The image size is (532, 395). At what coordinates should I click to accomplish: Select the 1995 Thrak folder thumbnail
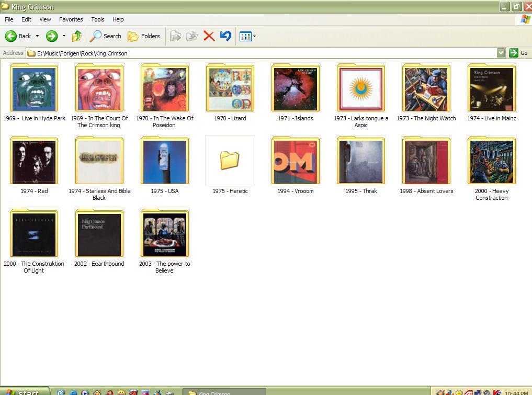point(361,160)
